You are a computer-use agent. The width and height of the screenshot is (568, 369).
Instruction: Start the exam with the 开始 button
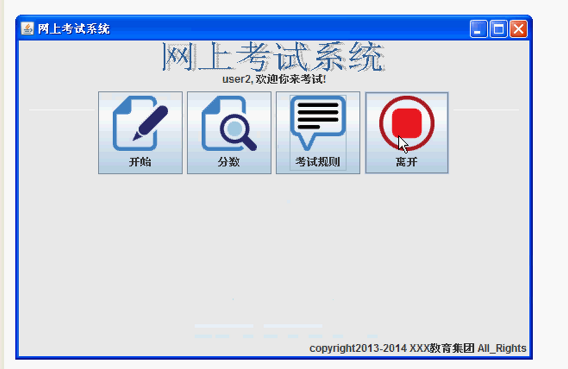tap(140, 133)
